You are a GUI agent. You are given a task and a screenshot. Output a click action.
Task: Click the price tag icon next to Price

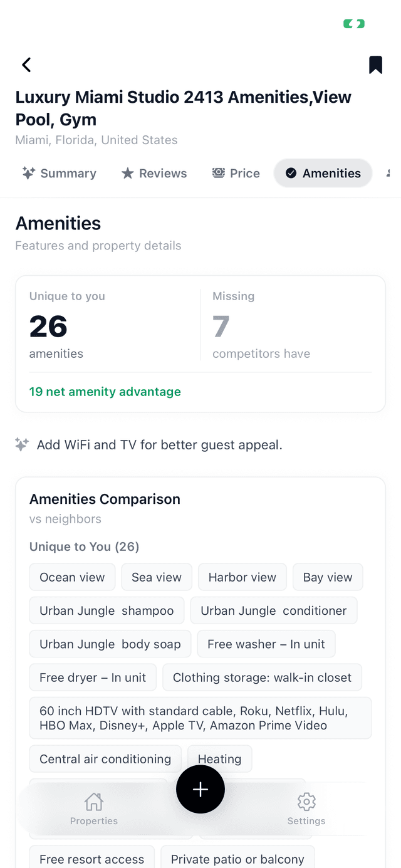218,173
